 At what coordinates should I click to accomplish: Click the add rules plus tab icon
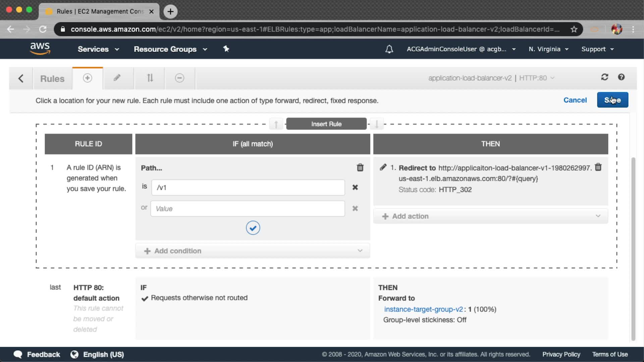(x=87, y=78)
